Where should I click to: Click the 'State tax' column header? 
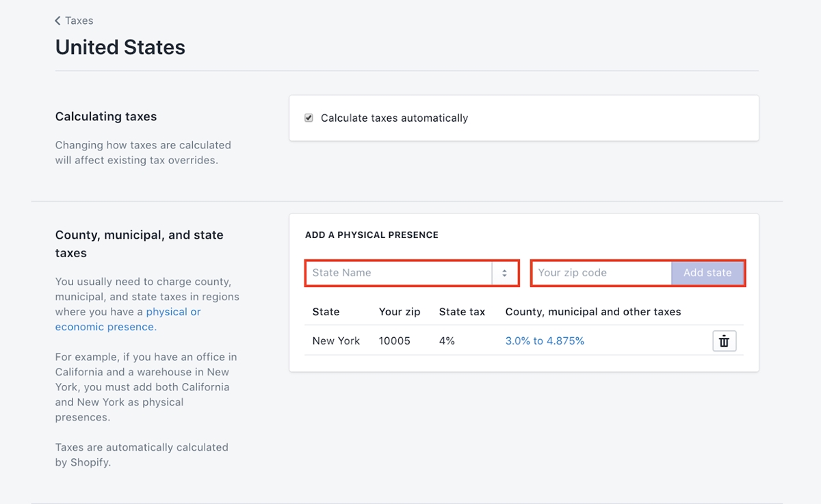462,312
